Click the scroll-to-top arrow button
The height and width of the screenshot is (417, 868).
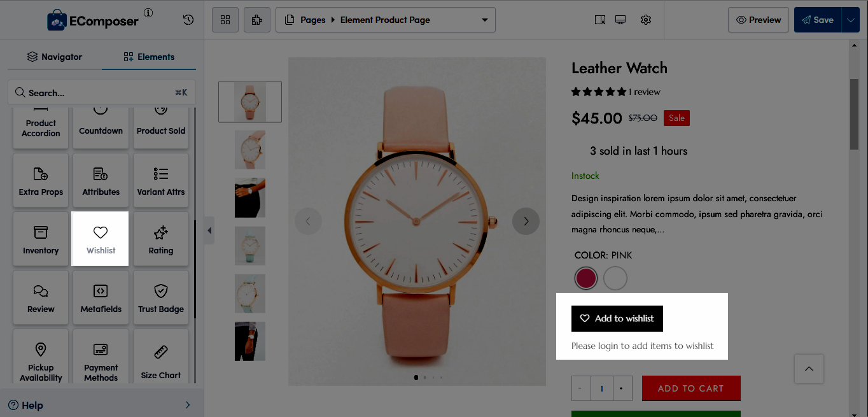click(x=809, y=369)
